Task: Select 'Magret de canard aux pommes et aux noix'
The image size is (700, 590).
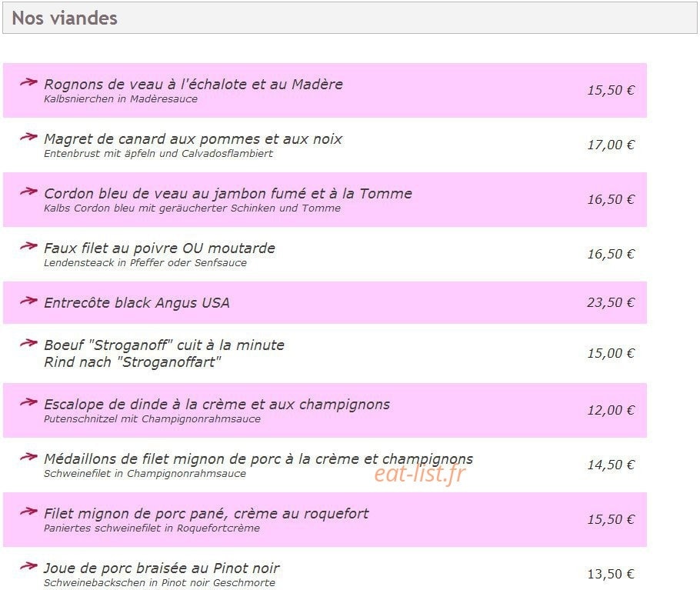Action: (193, 138)
